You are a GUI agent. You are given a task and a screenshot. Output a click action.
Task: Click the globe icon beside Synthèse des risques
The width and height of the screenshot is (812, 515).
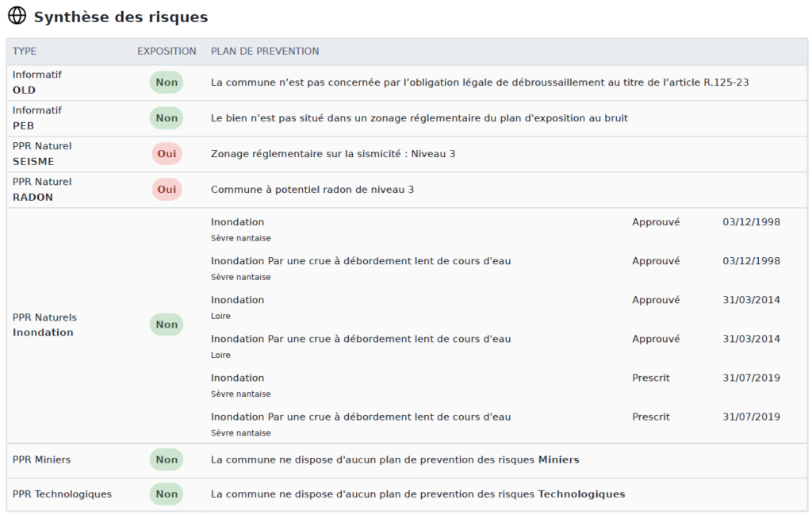pos(17,16)
